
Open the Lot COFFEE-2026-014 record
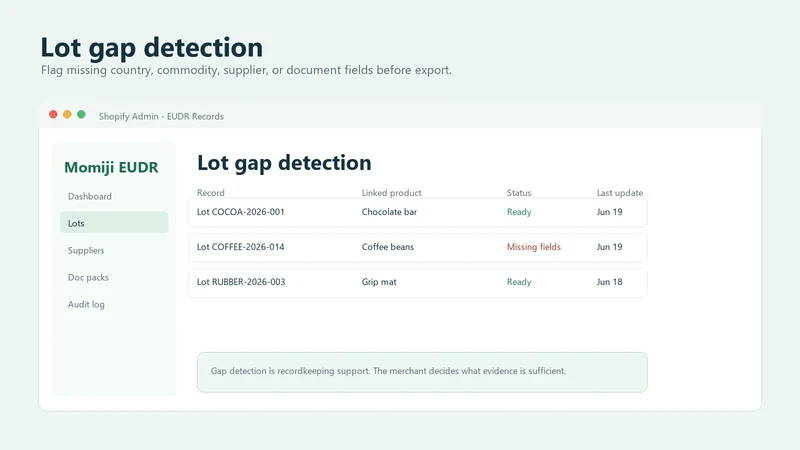tap(417, 247)
